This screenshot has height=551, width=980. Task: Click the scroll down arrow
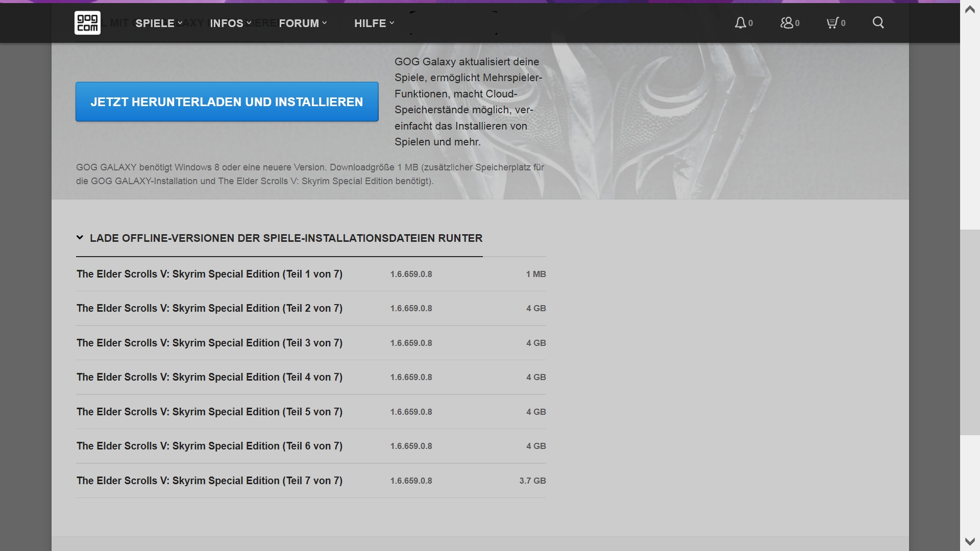(970, 541)
